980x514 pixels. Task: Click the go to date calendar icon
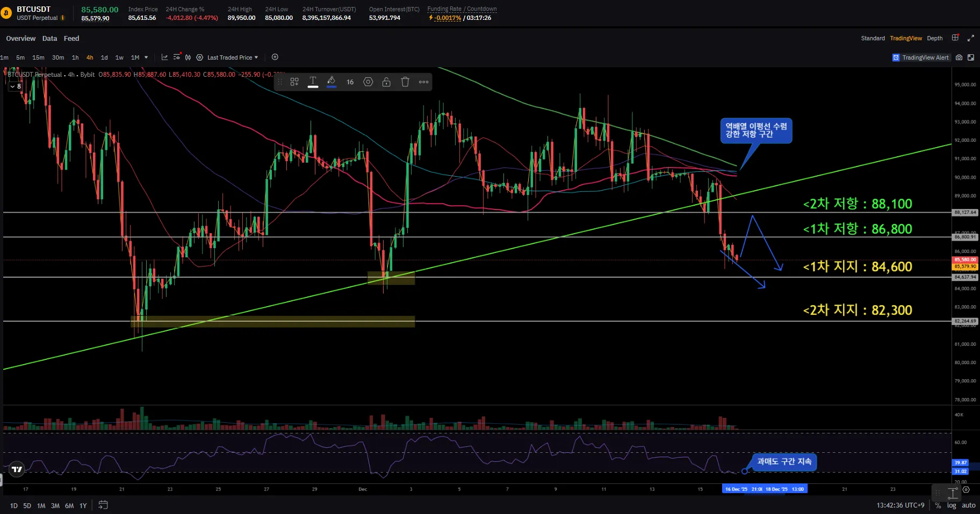[x=103, y=505]
